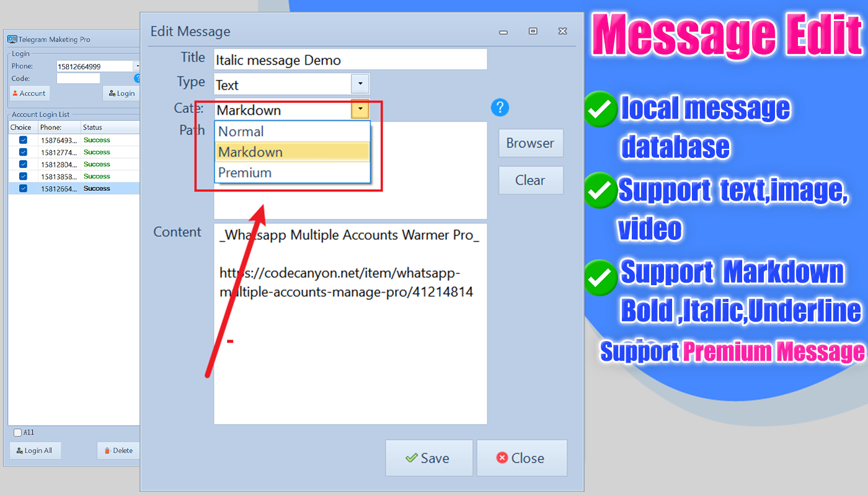Focus the Content text area

(350, 324)
